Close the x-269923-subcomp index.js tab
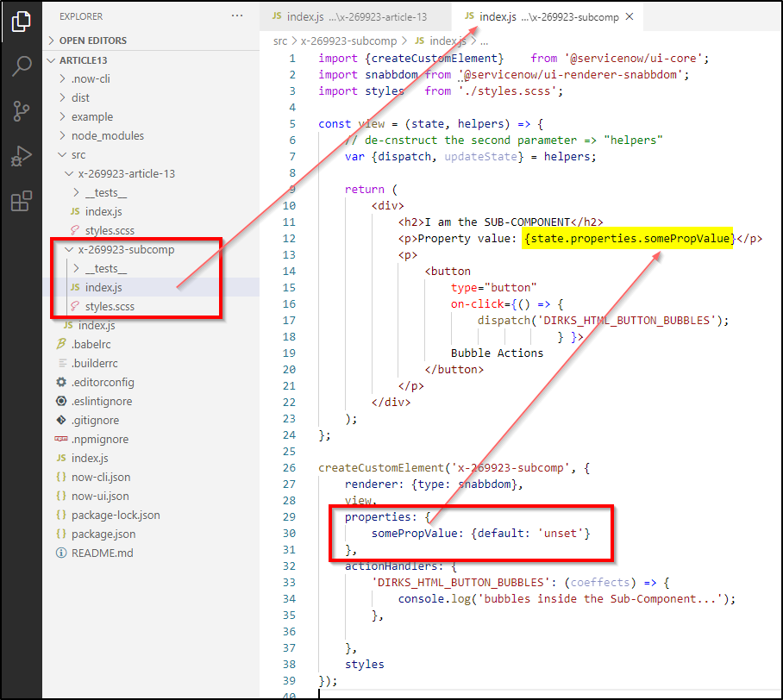Screen dimensions: 783x700 point(630,16)
